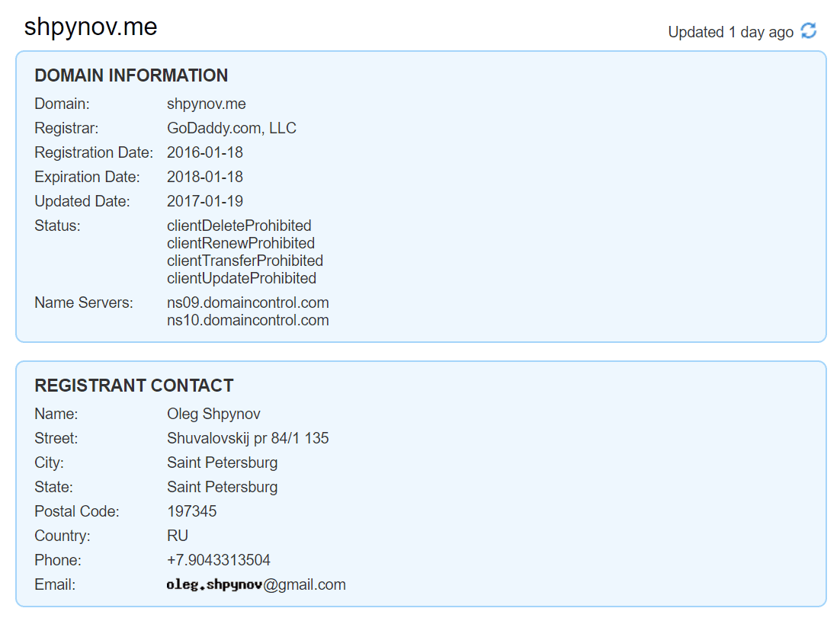840x621 pixels.
Task: Select the ns10.domaincontrol.com name server
Action: (248, 320)
